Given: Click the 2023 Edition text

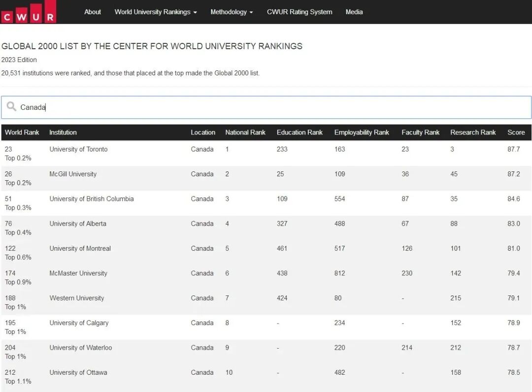Looking at the screenshot, I should (19, 60).
